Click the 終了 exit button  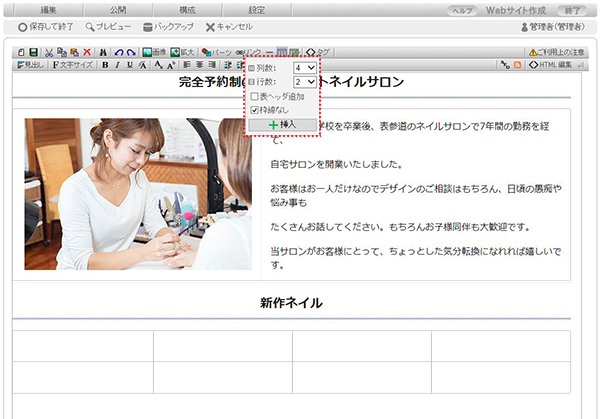pos(572,10)
